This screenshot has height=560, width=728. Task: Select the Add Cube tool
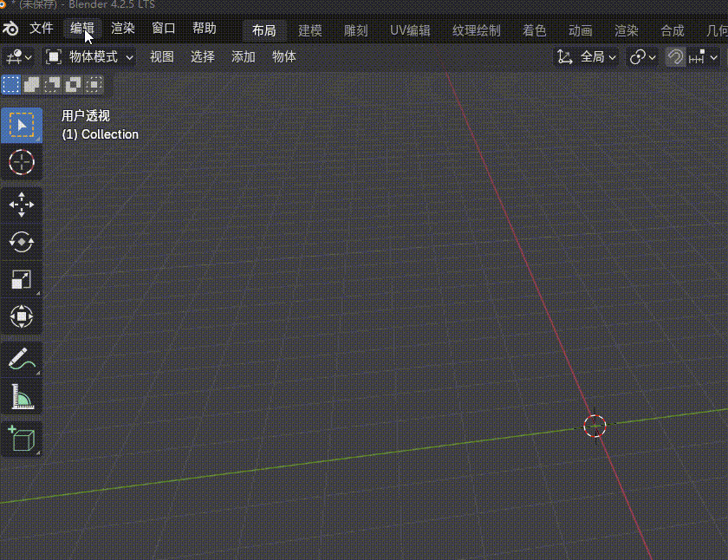(x=21, y=439)
